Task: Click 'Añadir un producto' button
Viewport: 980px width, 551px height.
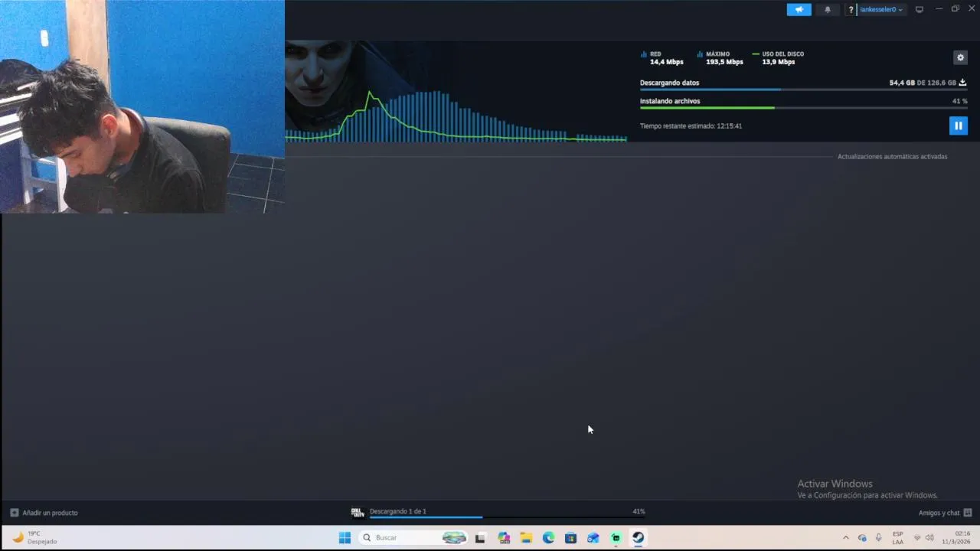Action: pos(44,513)
